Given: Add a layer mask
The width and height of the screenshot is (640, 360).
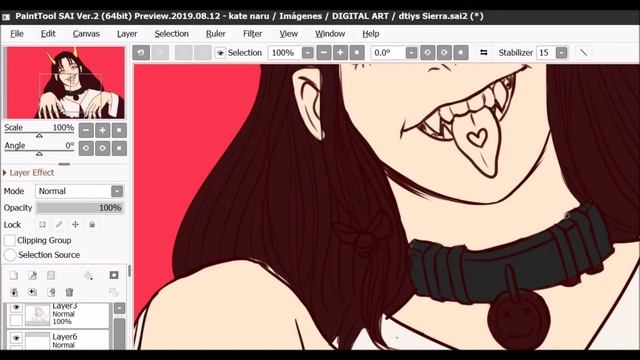Looking at the screenshot, I should coord(114,275).
